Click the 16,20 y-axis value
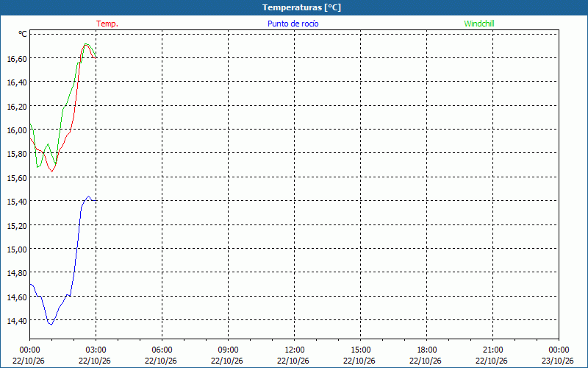Viewport: 588px width, 368px height. pos(17,106)
